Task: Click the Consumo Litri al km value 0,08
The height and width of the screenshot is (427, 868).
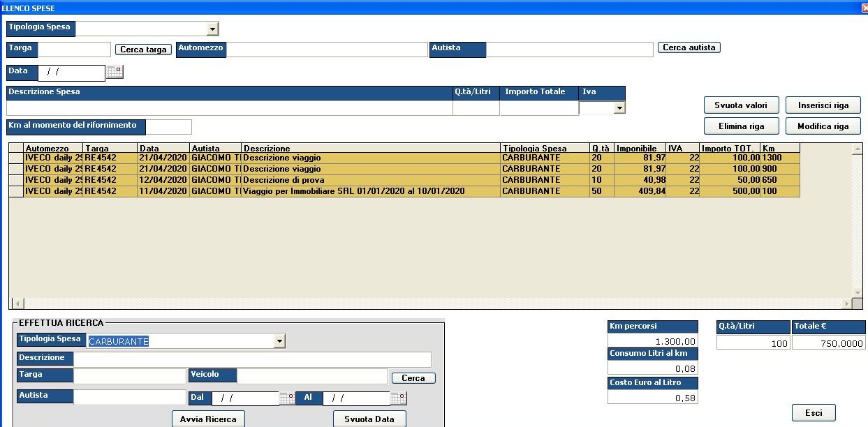Action: (x=653, y=368)
